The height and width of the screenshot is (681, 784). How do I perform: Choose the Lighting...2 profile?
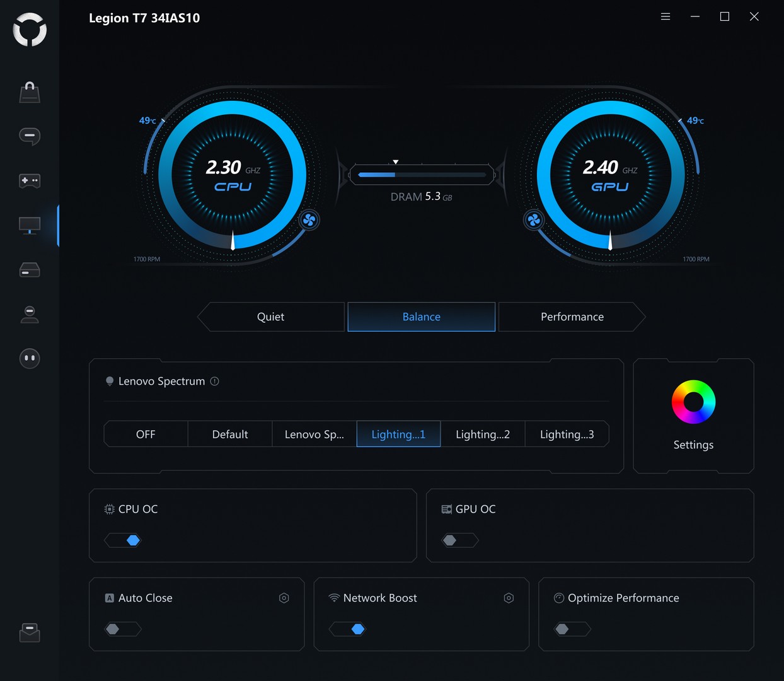point(483,434)
